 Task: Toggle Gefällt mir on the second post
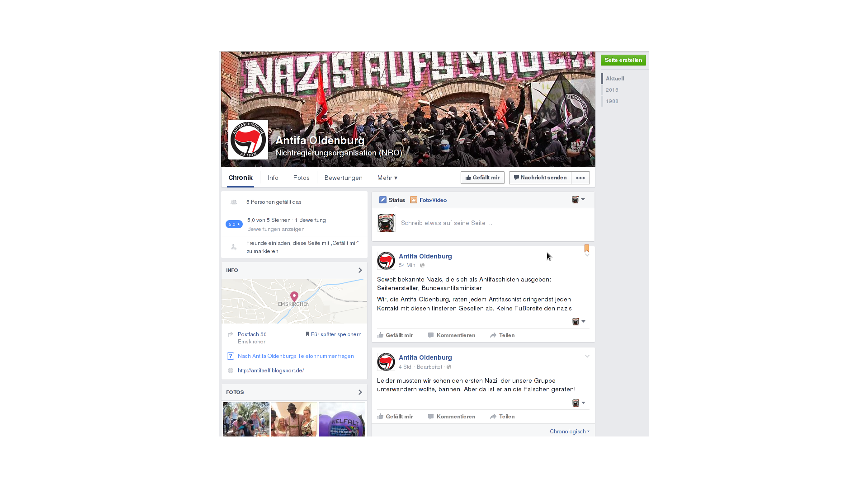(x=395, y=417)
